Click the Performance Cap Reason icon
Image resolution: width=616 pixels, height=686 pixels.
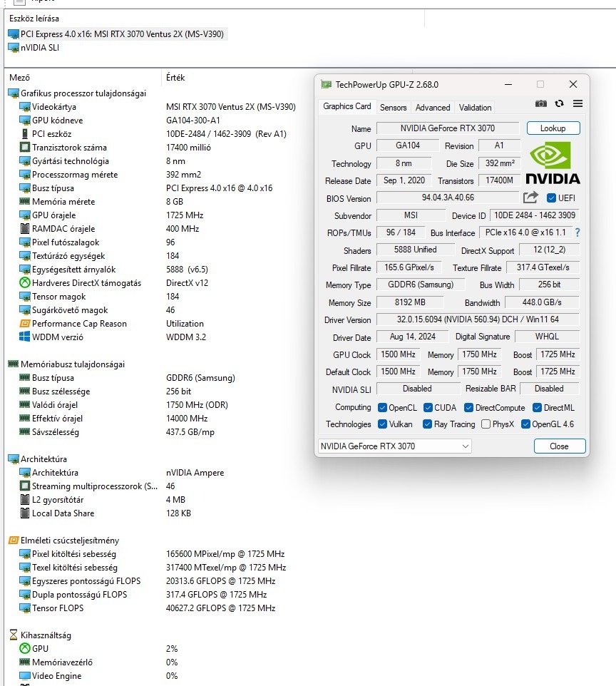point(25,324)
